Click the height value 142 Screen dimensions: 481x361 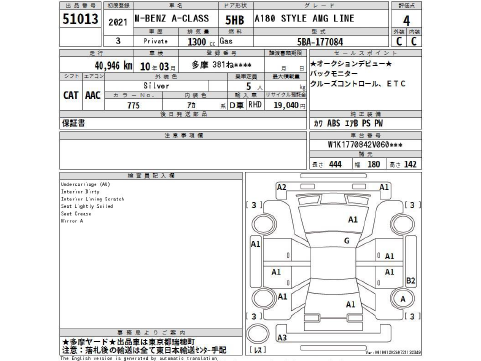tap(410, 164)
